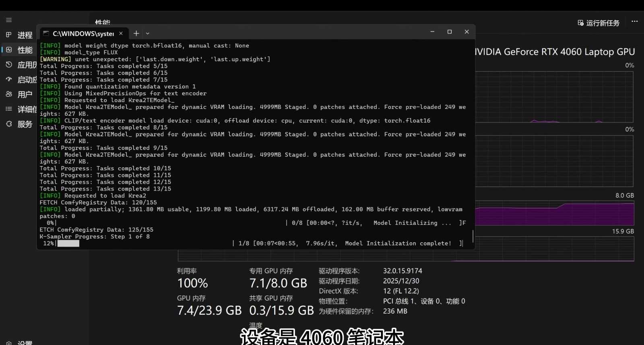The width and height of the screenshot is (644, 345).
Task: Switch to the C:\WINDOWS\system terminal tab
Action: tap(83, 33)
